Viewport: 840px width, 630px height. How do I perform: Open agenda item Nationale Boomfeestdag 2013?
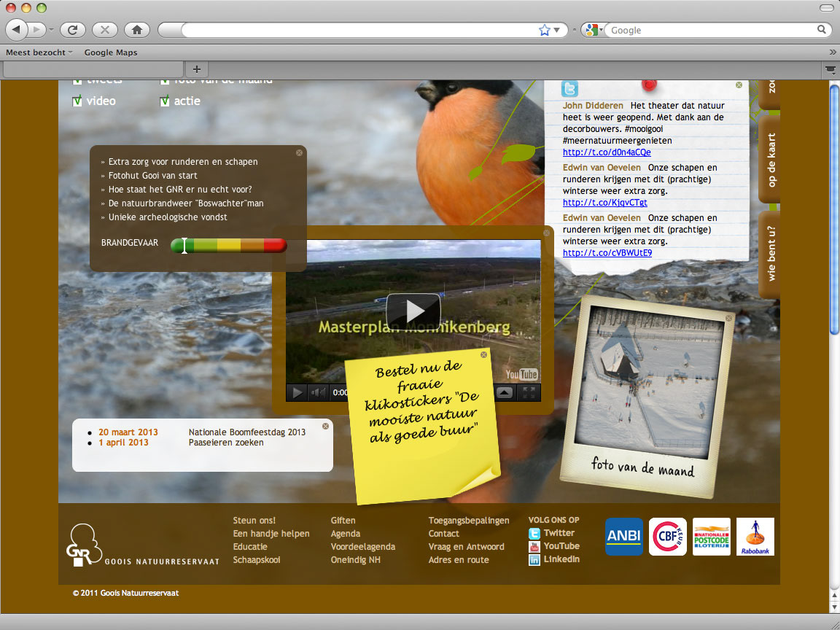tap(247, 432)
